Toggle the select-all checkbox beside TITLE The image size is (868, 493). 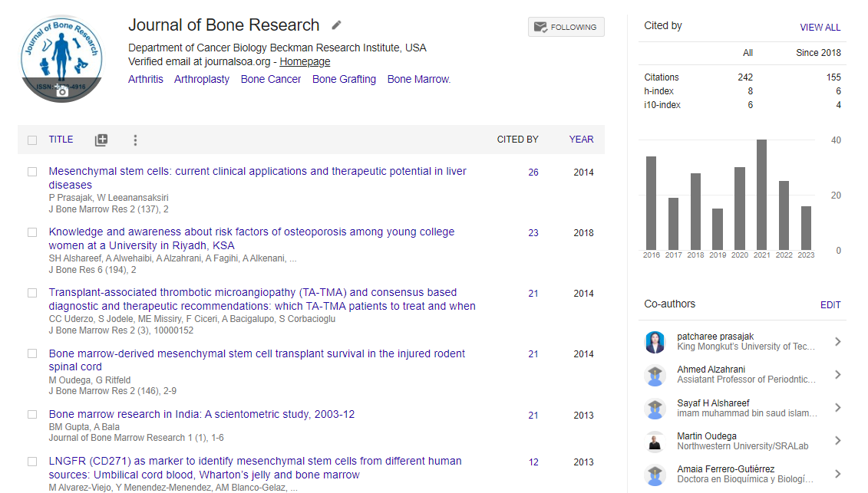(x=32, y=140)
